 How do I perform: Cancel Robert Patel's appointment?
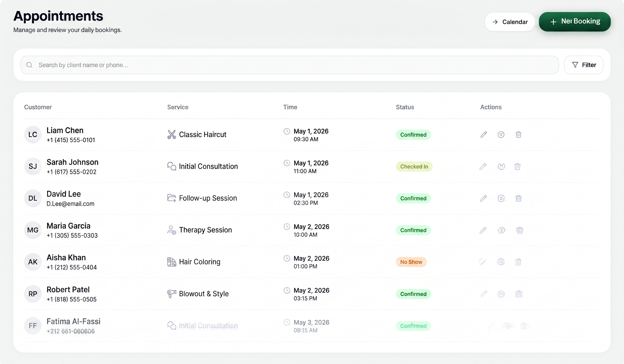coord(501,294)
